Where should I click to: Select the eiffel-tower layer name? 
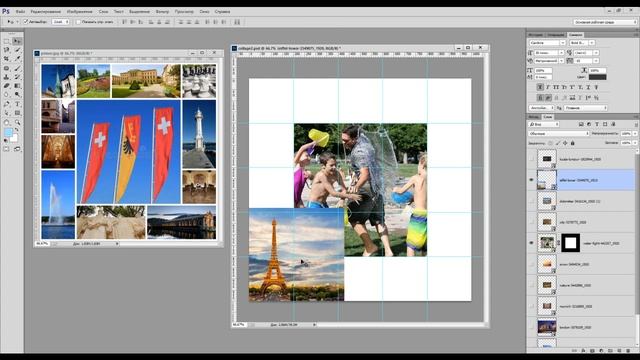(x=578, y=180)
